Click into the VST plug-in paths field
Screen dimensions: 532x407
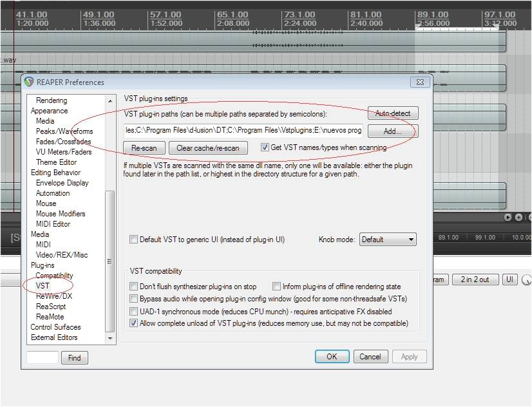click(243, 130)
